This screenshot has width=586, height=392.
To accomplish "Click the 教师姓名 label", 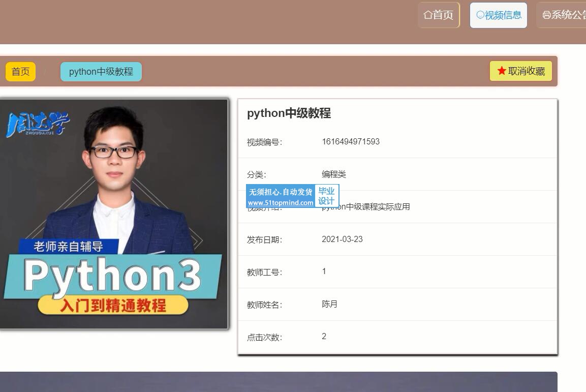I will (x=264, y=305).
